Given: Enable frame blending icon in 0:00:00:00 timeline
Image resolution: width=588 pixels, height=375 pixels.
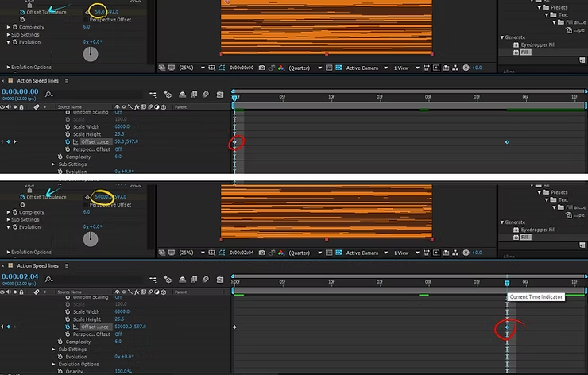Looking at the screenshot, I should tap(194, 95).
